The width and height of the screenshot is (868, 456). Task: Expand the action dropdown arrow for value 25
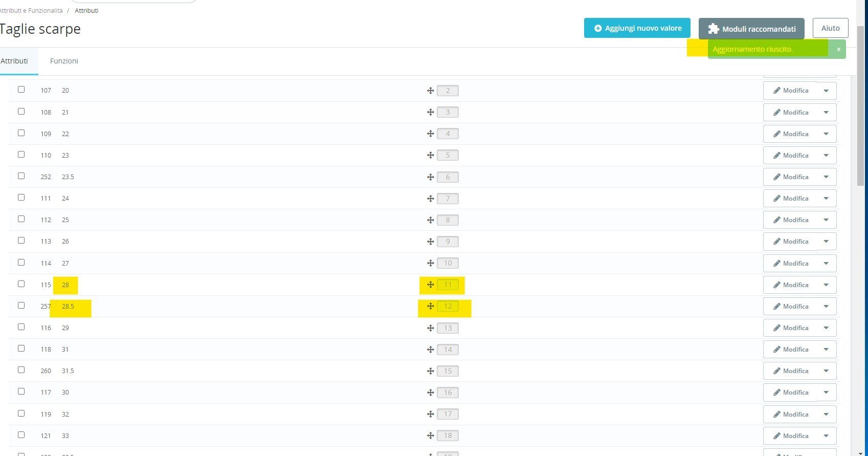(826, 220)
